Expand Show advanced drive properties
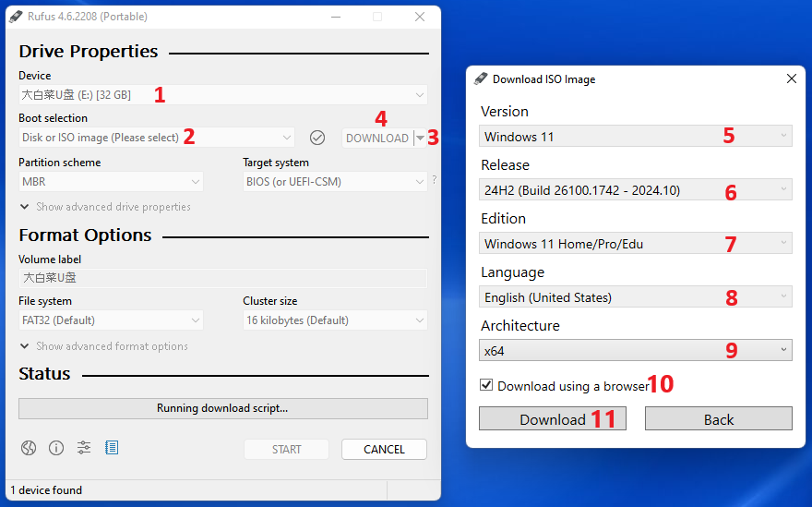 105,206
